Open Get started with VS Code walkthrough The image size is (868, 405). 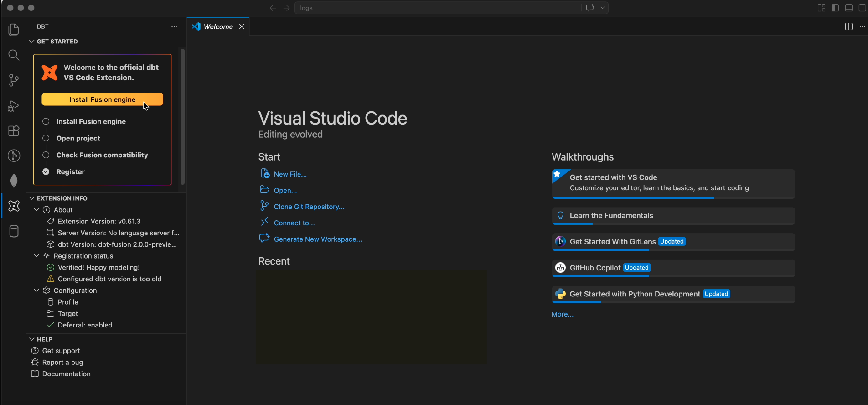click(673, 184)
